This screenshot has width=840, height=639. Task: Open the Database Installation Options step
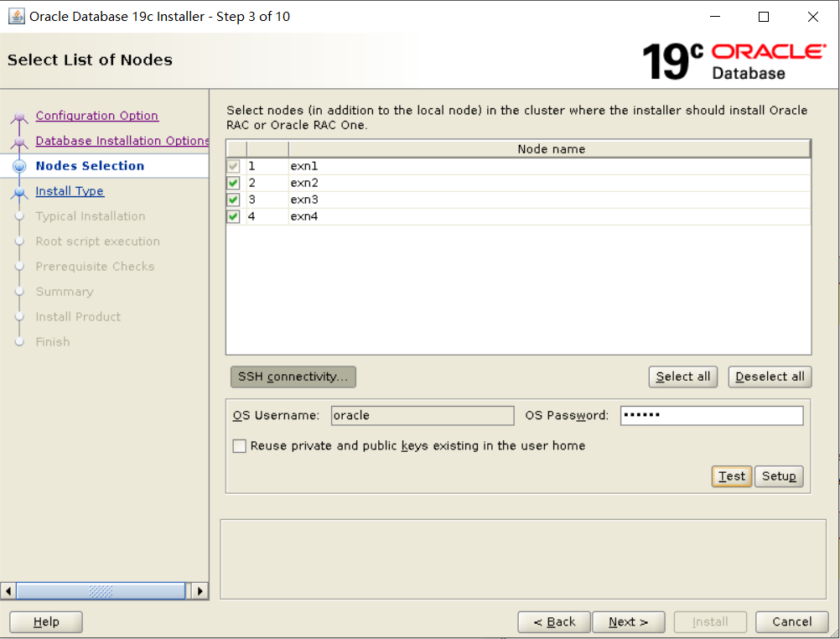[x=122, y=140]
